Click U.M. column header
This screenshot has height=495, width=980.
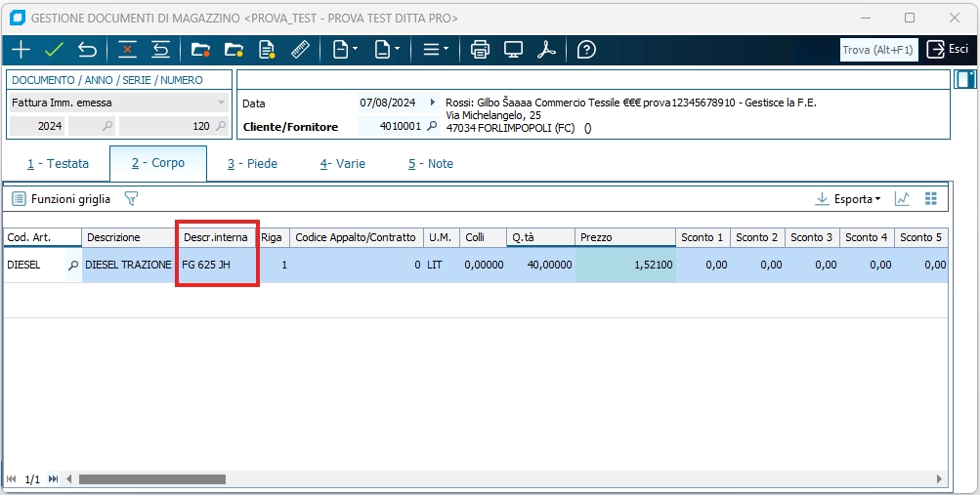[x=442, y=237]
